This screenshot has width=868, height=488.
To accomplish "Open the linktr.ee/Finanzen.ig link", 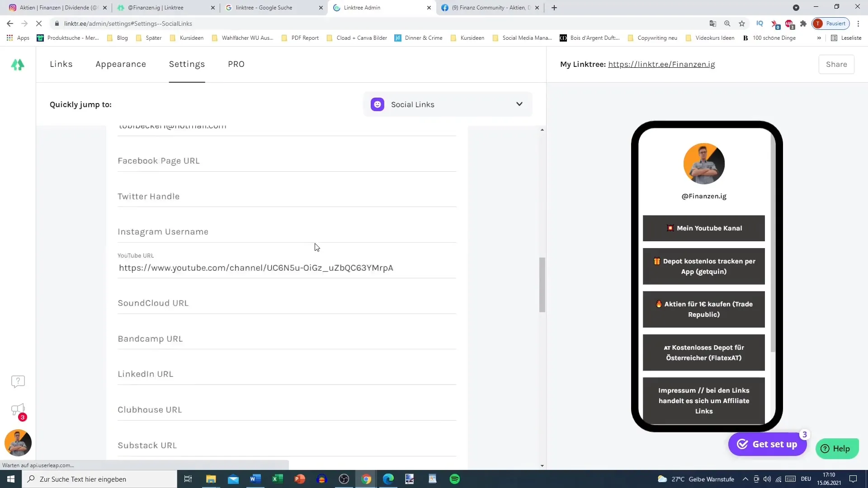I will [x=661, y=64].
